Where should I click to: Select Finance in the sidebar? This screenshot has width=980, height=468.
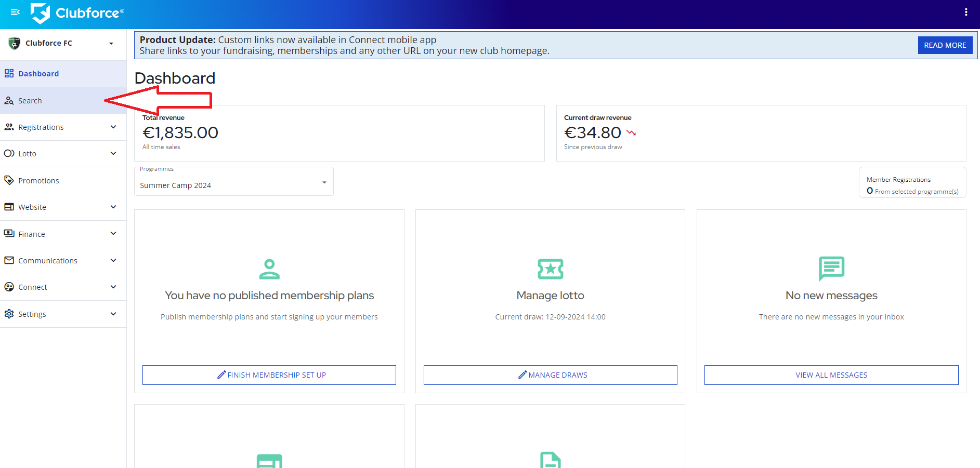[63, 234]
